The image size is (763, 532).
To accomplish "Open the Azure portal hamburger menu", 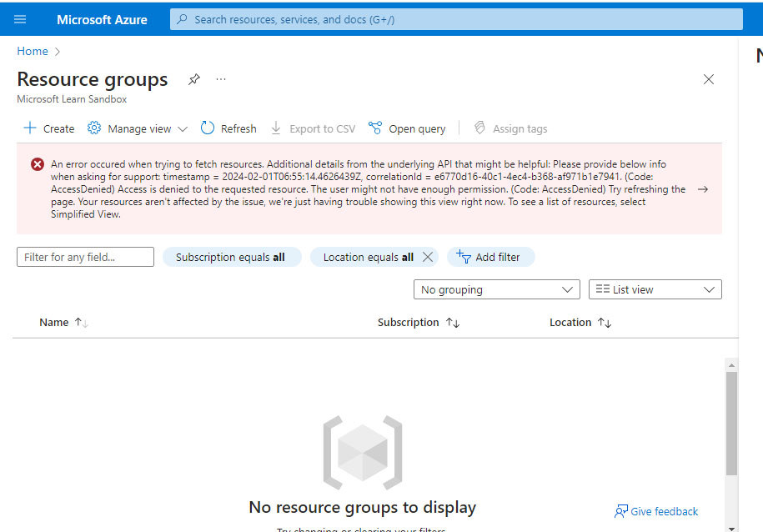I will pos(20,19).
